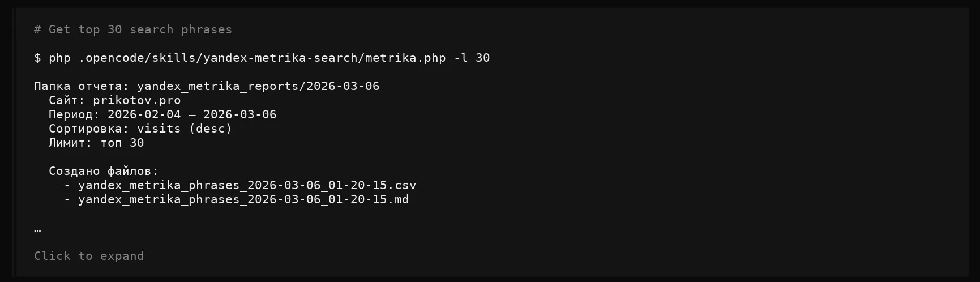Click the "php" word in the command
This screenshot has width=980, height=282.
pos(59,58)
